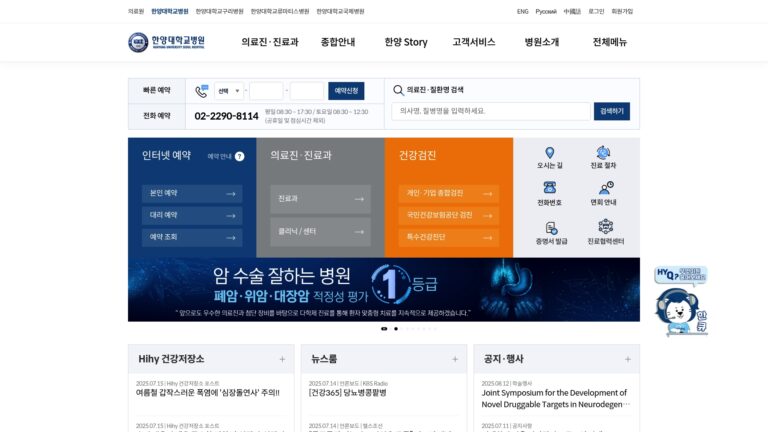
Task: Expand the Hihy 건강저장소 plus button
Action: tap(282, 359)
